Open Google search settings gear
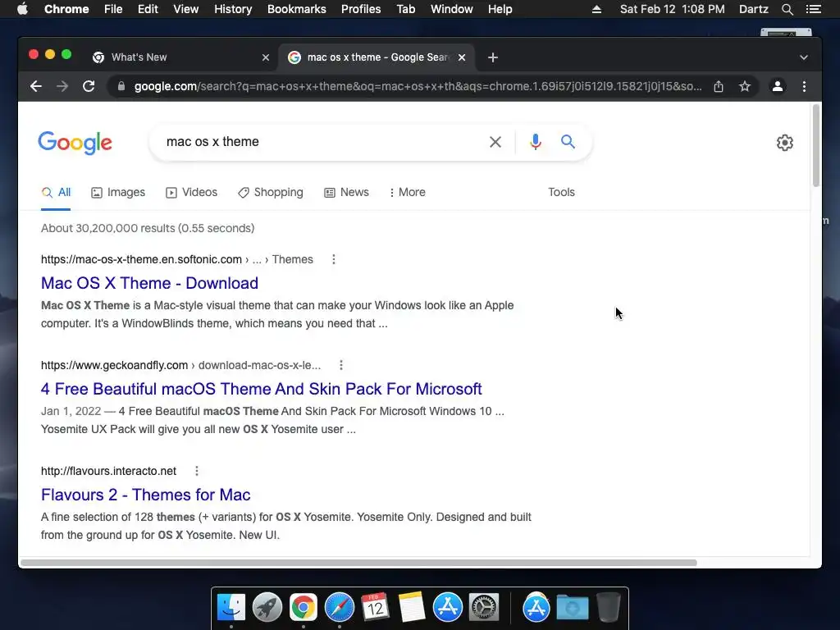This screenshot has width=840, height=630. (x=785, y=143)
